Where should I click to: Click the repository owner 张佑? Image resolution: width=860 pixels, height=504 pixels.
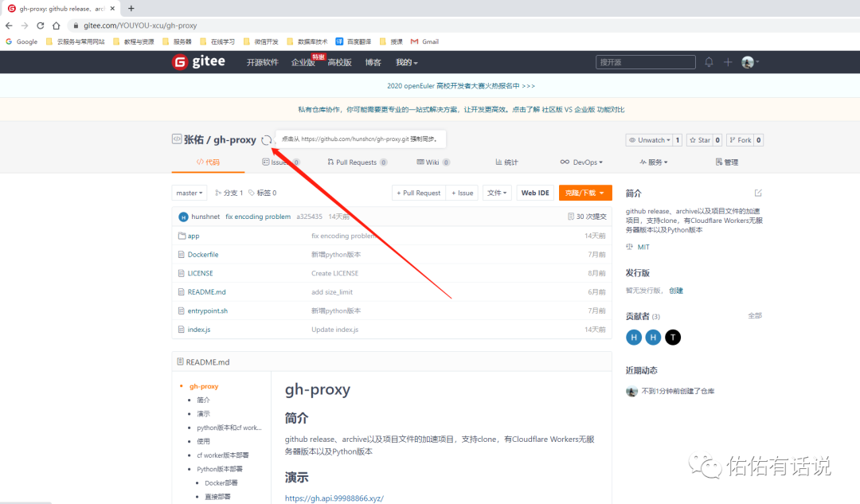[x=193, y=140]
